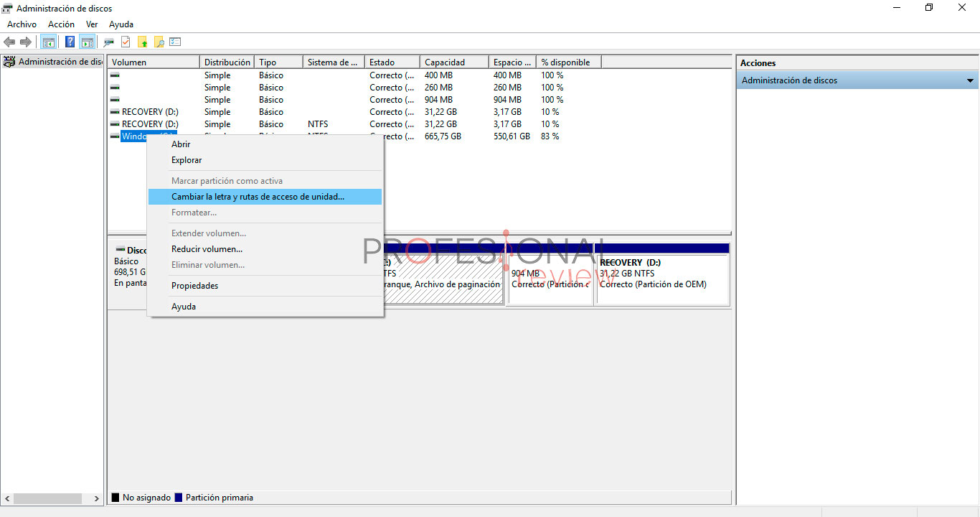Sort by the Estado column header
This screenshot has height=517, width=980.
click(392, 62)
